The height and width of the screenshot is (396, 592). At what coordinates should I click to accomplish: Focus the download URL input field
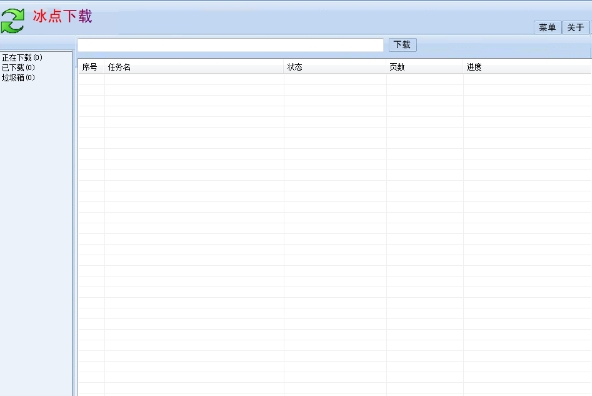[x=230, y=45]
